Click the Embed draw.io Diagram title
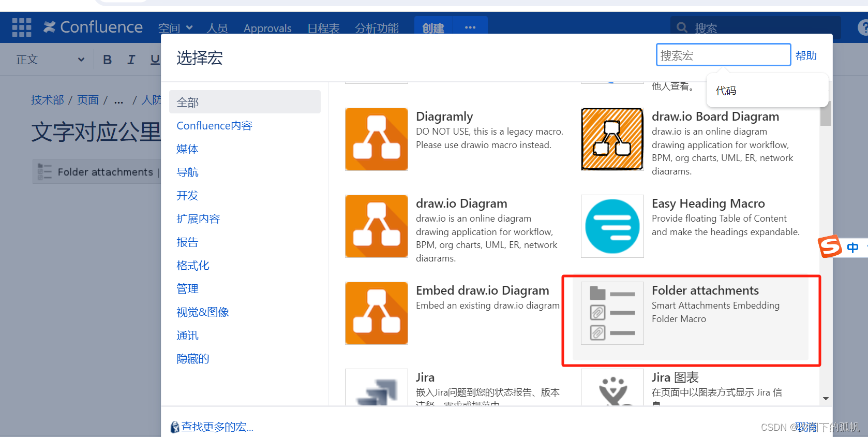 click(483, 290)
